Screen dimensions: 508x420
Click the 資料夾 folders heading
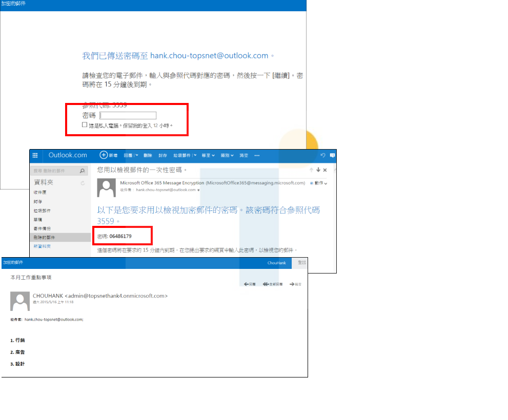click(x=44, y=182)
